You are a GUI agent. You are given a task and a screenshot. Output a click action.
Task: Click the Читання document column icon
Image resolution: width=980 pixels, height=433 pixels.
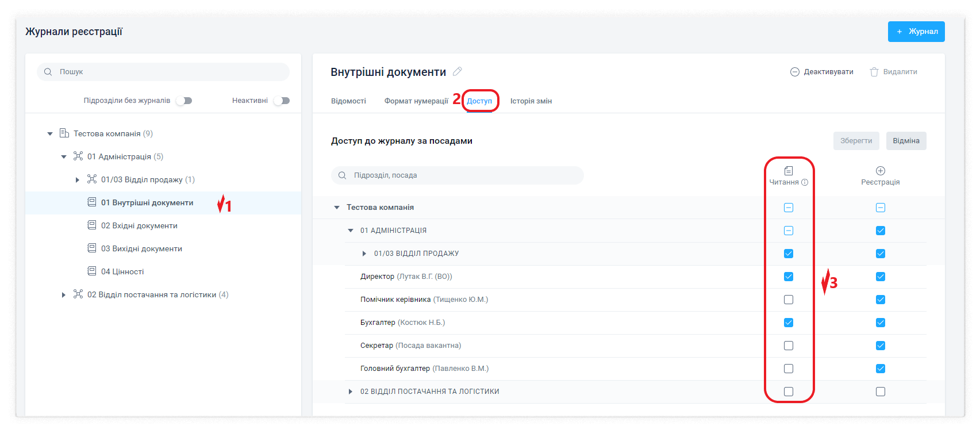[788, 171]
